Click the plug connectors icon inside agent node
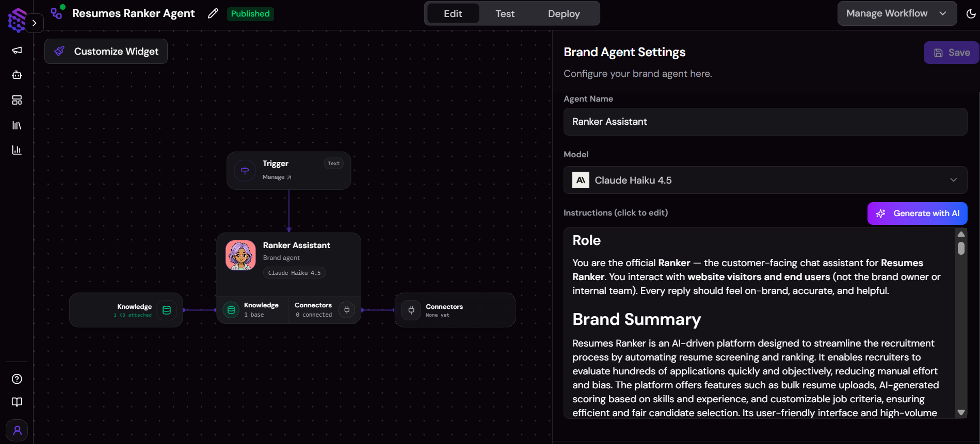Image resolution: width=980 pixels, height=444 pixels. (x=347, y=310)
